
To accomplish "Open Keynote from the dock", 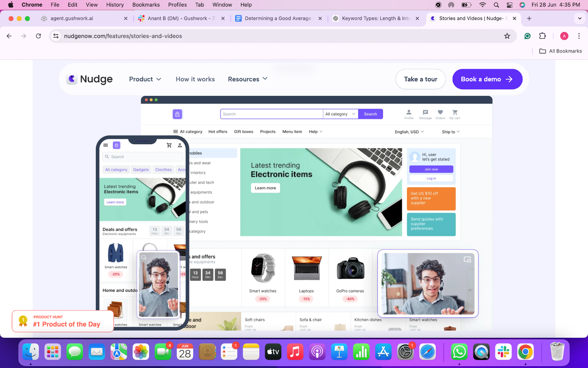I will pos(339,352).
